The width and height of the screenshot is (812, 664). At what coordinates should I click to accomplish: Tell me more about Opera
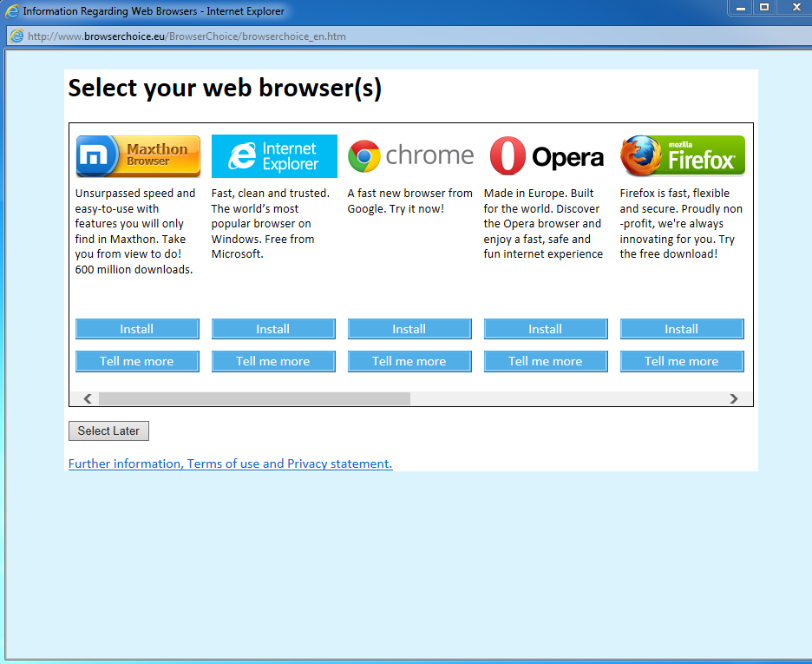[x=546, y=361]
